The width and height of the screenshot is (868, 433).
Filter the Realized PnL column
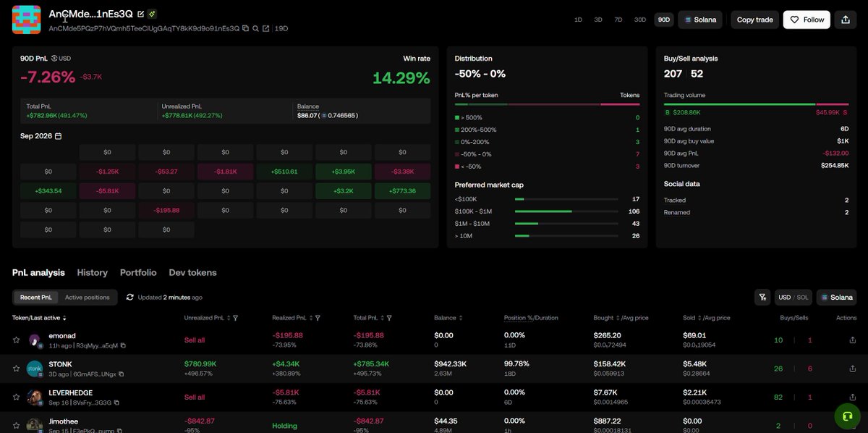[x=318, y=318]
